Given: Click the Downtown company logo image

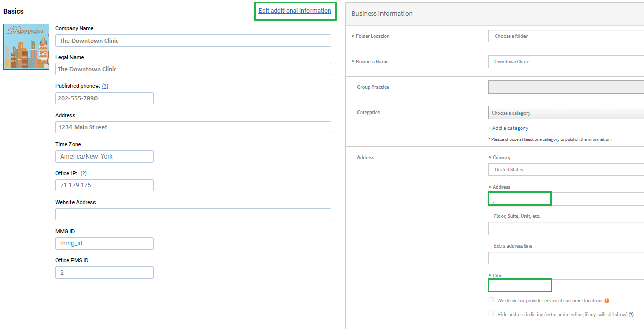Looking at the screenshot, I should [x=26, y=47].
